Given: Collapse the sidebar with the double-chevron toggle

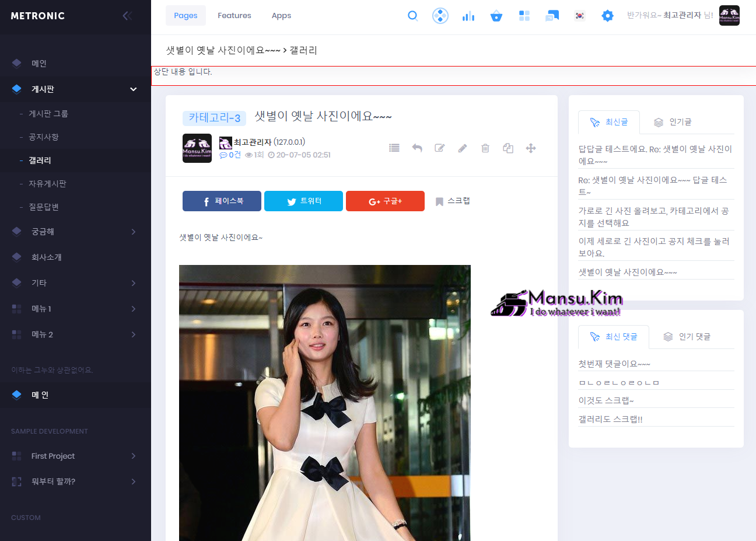Looking at the screenshot, I should coord(127,16).
